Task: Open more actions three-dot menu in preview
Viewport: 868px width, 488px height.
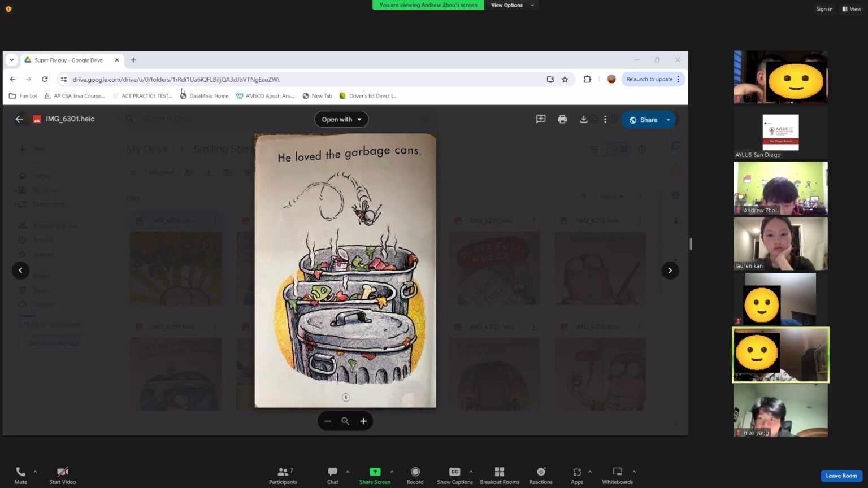Action: point(605,119)
